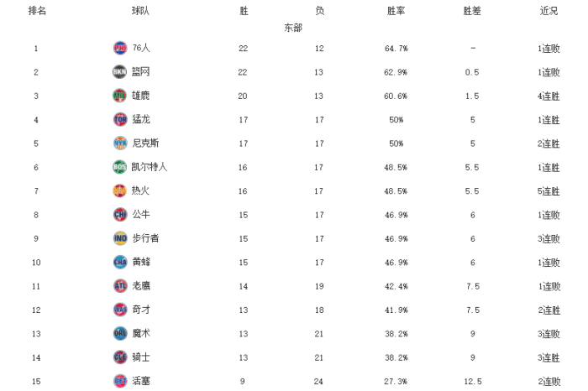Click the 公牛 team logo icon
Viewport: 588px width, 391px height.
[119, 214]
